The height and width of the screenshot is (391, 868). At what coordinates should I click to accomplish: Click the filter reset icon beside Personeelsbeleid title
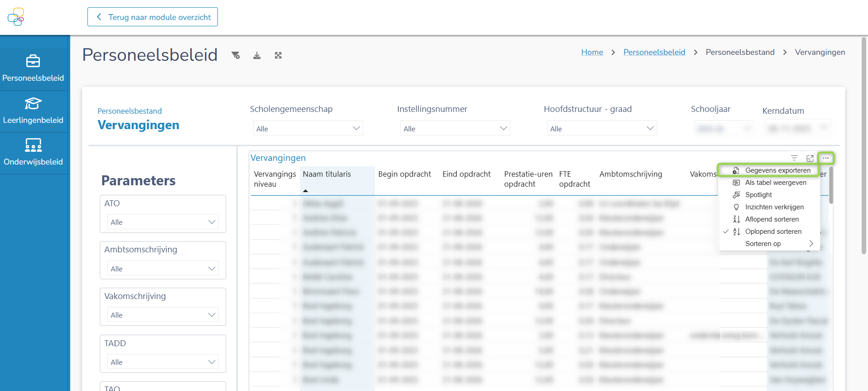236,55
